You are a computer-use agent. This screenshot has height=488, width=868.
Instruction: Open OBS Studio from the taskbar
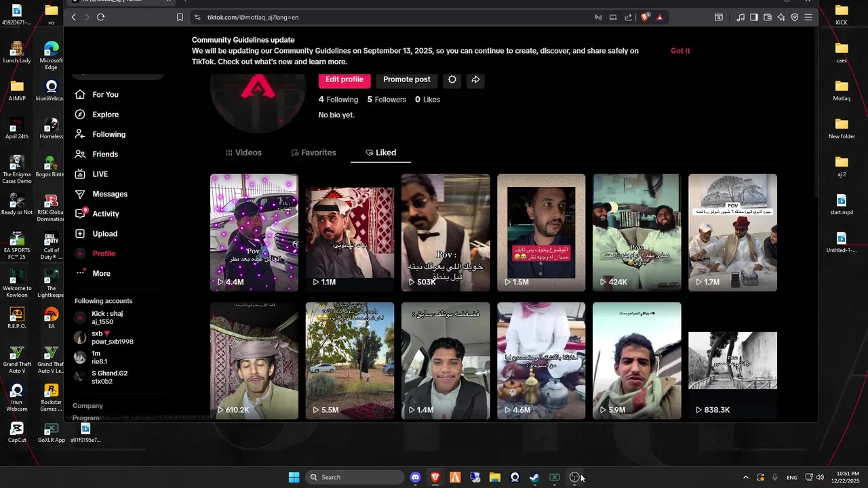point(574,477)
